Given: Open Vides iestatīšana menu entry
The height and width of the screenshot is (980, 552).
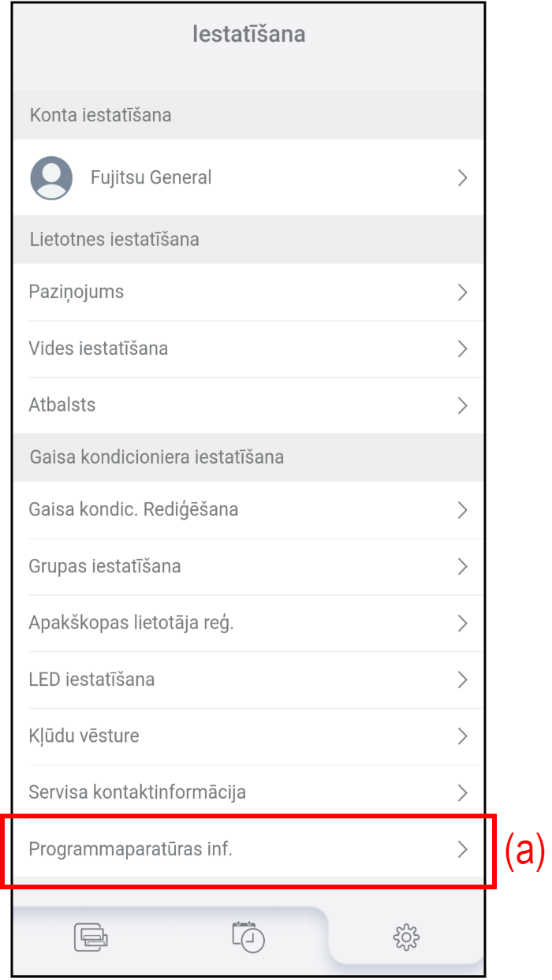Looking at the screenshot, I should pyautogui.click(x=99, y=348).
